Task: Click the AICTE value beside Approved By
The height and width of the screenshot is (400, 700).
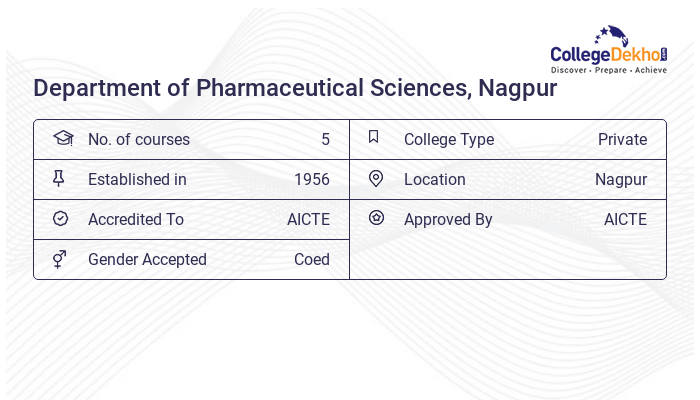Action: [625, 219]
